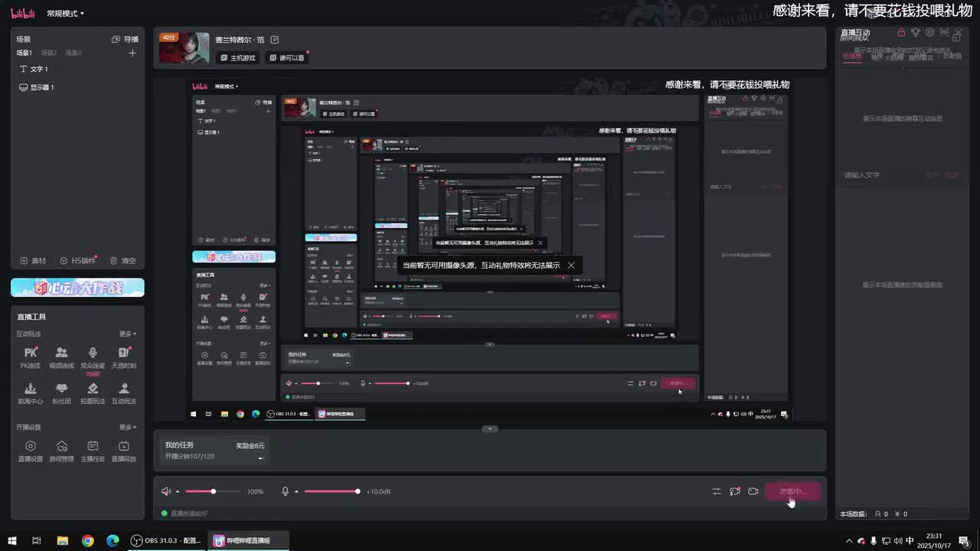Click the streamer avatar thumbnail
The width and height of the screenshot is (980, 551).
[x=184, y=47]
